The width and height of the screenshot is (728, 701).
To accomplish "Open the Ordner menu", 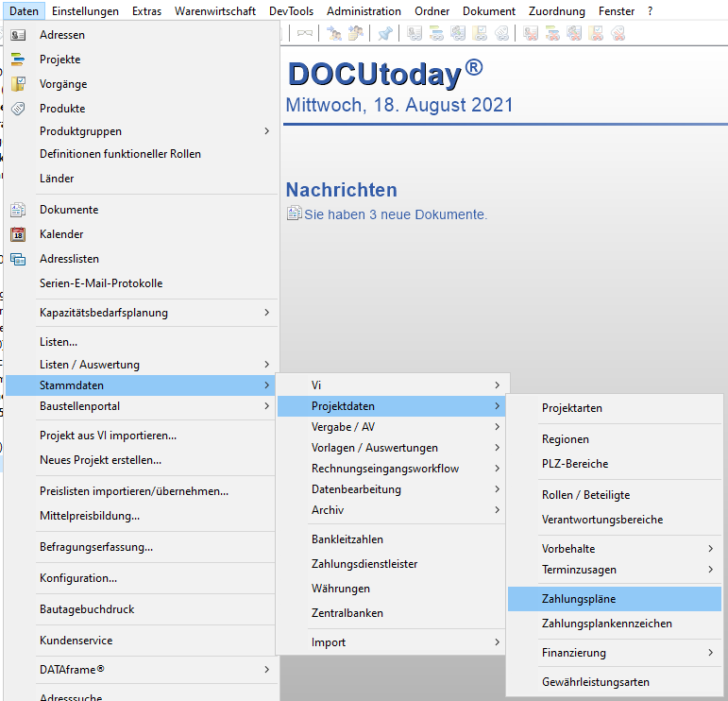I will [x=432, y=11].
